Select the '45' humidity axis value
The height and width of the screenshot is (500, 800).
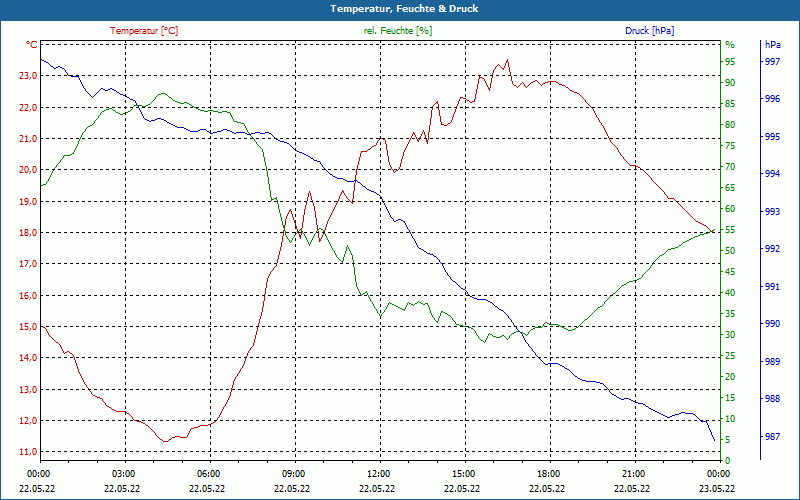coord(730,272)
